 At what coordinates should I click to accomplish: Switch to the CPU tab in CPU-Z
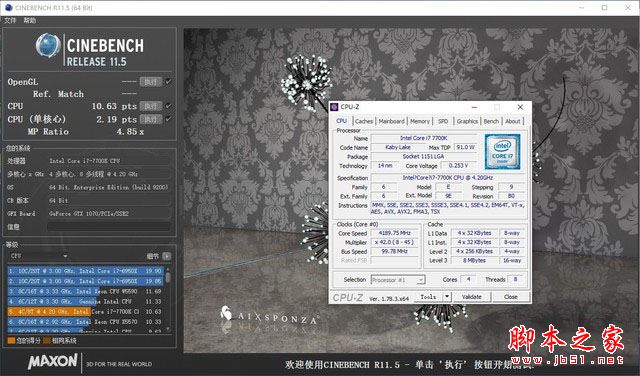coord(342,121)
